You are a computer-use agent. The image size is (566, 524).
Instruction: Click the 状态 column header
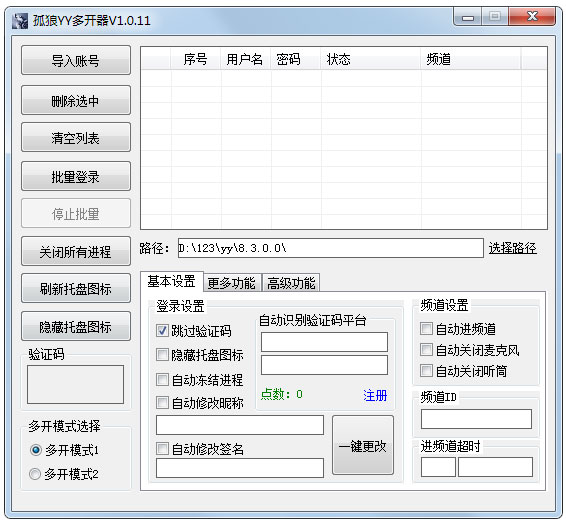pos(370,59)
